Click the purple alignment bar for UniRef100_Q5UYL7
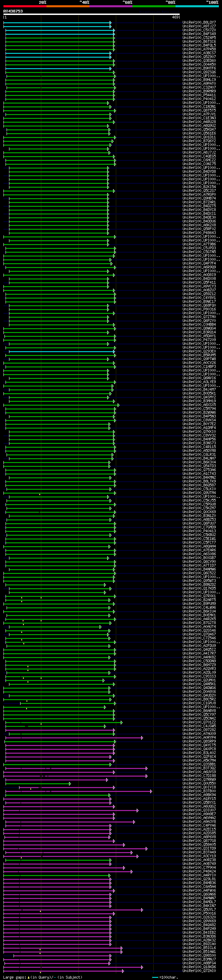This screenshot has height=980, width=222. [x=73, y=910]
